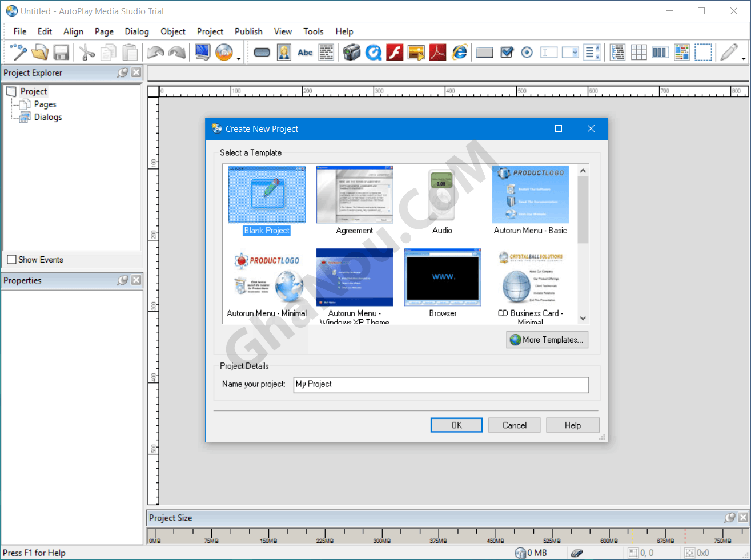Screen dimensions: 751x560
Task: Insert a Video object (camcorder icon)
Action: point(352,53)
